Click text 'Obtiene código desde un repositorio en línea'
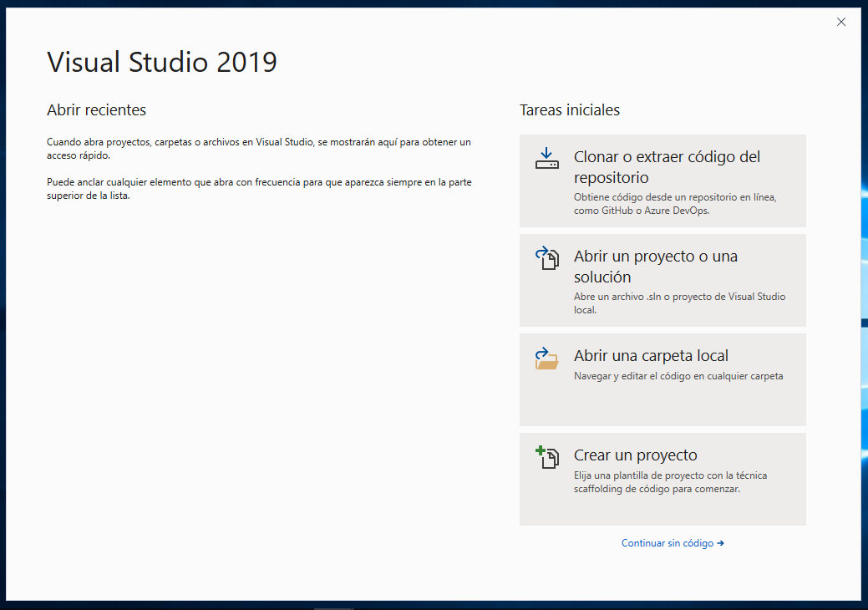The image size is (868, 610). tap(675, 197)
